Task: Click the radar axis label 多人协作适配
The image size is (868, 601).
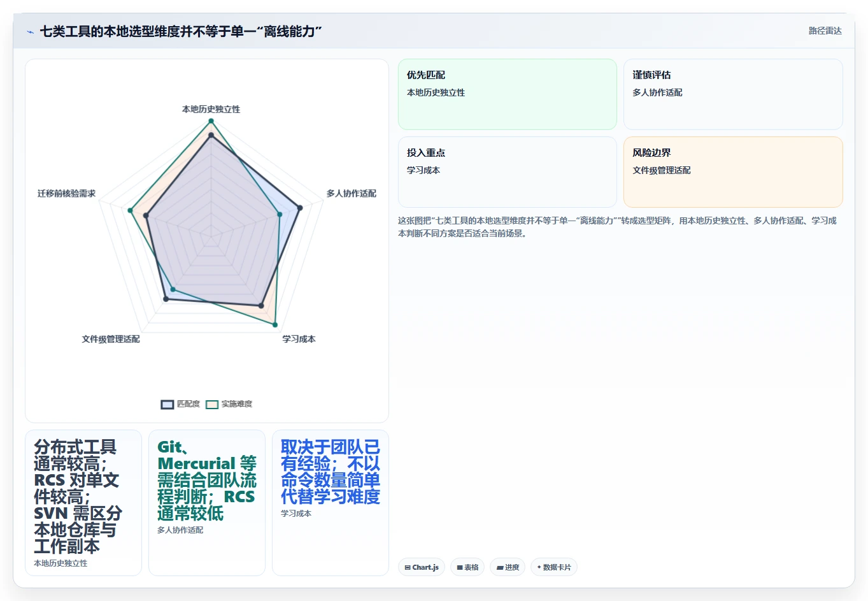Action: [x=351, y=193]
